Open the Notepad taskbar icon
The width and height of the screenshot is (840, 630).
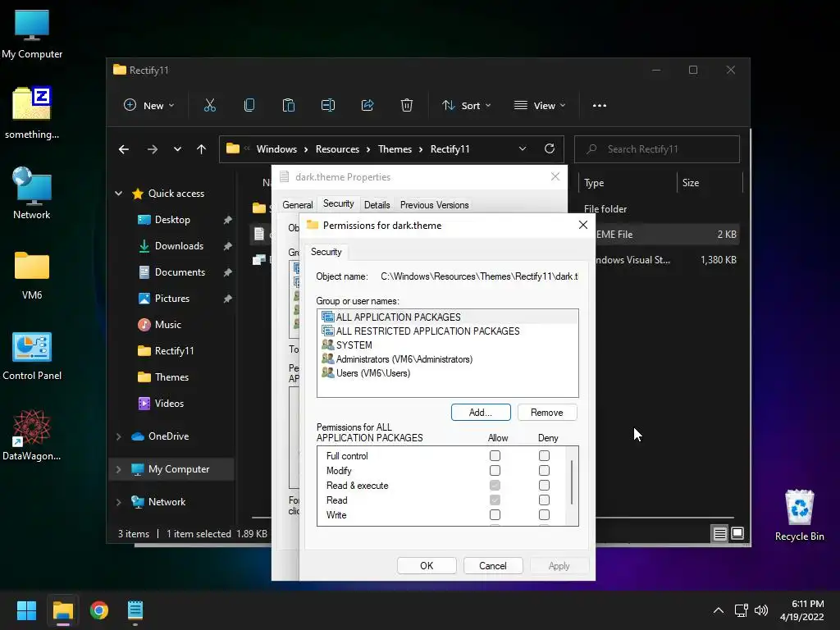135,610
